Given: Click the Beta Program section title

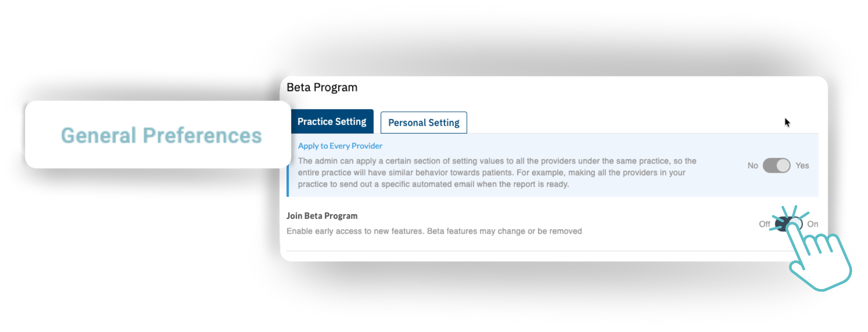Looking at the screenshot, I should pos(322,87).
